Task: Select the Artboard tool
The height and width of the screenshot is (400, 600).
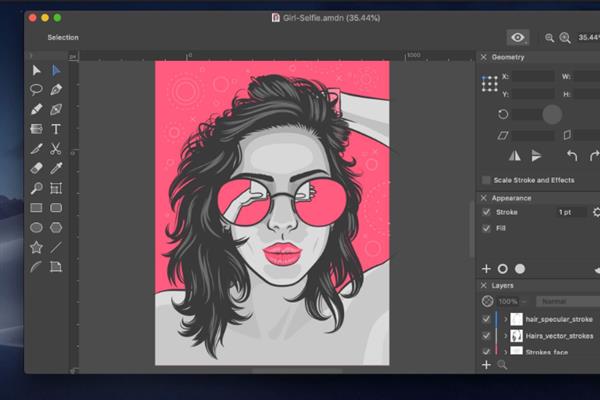Action: pyautogui.click(x=56, y=188)
